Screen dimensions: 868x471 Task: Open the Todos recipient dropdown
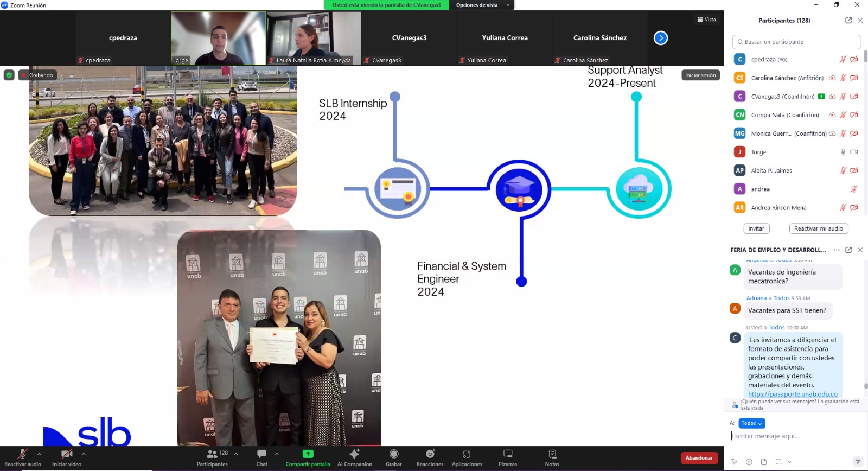click(x=751, y=423)
